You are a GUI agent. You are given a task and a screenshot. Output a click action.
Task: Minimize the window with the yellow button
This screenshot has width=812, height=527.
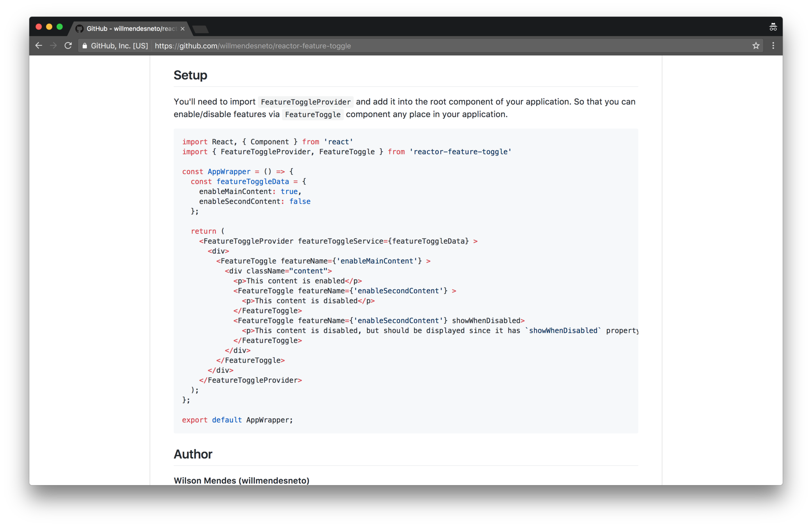coord(49,27)
